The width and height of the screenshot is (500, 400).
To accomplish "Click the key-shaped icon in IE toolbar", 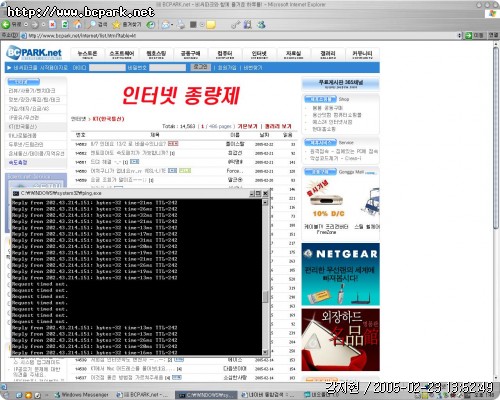I will tap(235, 24).
